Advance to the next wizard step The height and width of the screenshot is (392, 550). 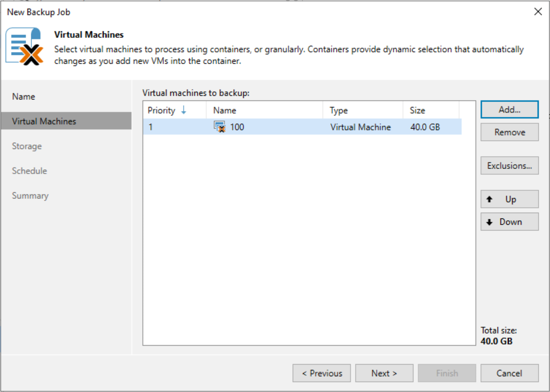pyautogui.click(x=384, y=373)
